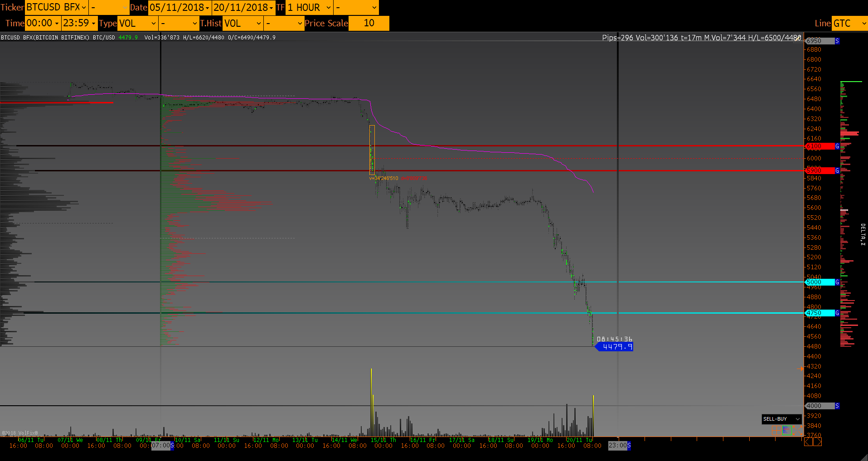Click the 6640 price axis label
Viewport: 868px width, 461px height.
[814, 79]
